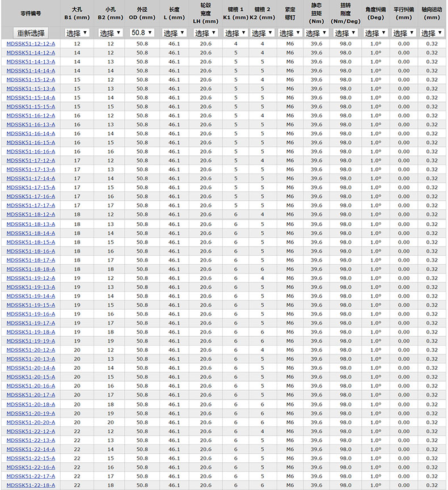The height and width of the screenshot is (490, 448).
Task: View part MDSSK51-22-18-A
Action: 31,485
